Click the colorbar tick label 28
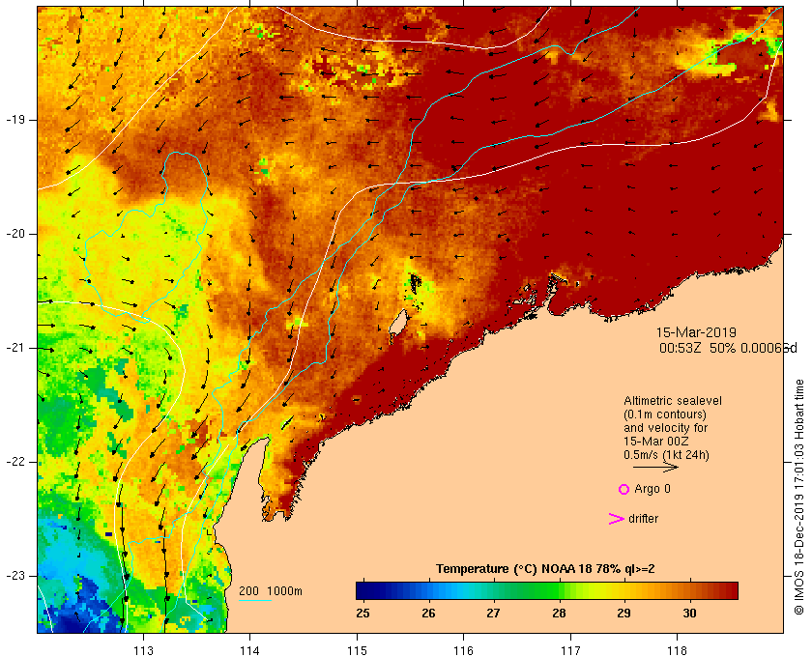 tap(559, 613)
